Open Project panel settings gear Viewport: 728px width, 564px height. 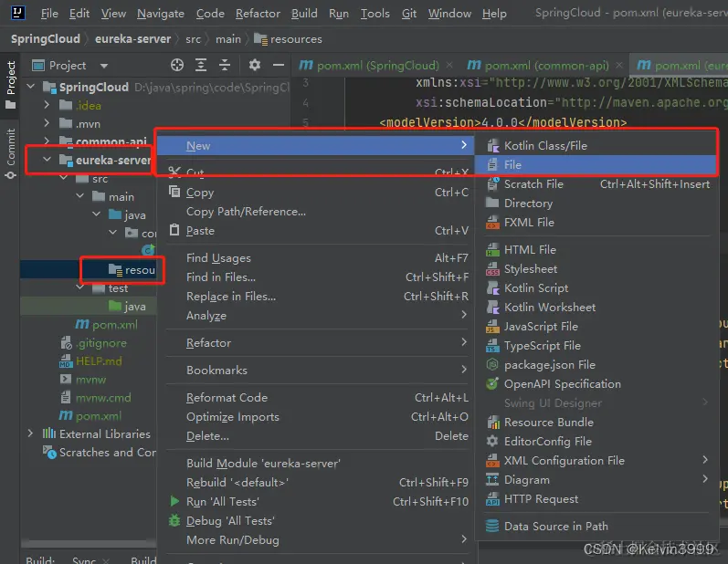255,66
